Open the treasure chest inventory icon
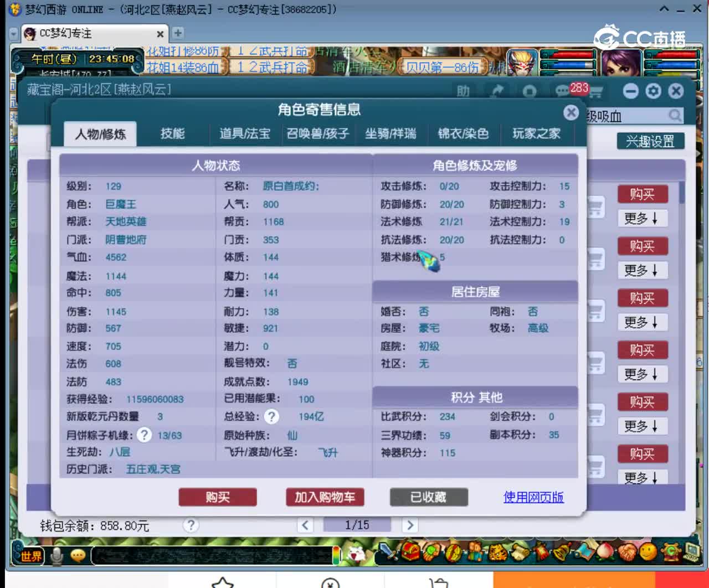 click(410, 551)
